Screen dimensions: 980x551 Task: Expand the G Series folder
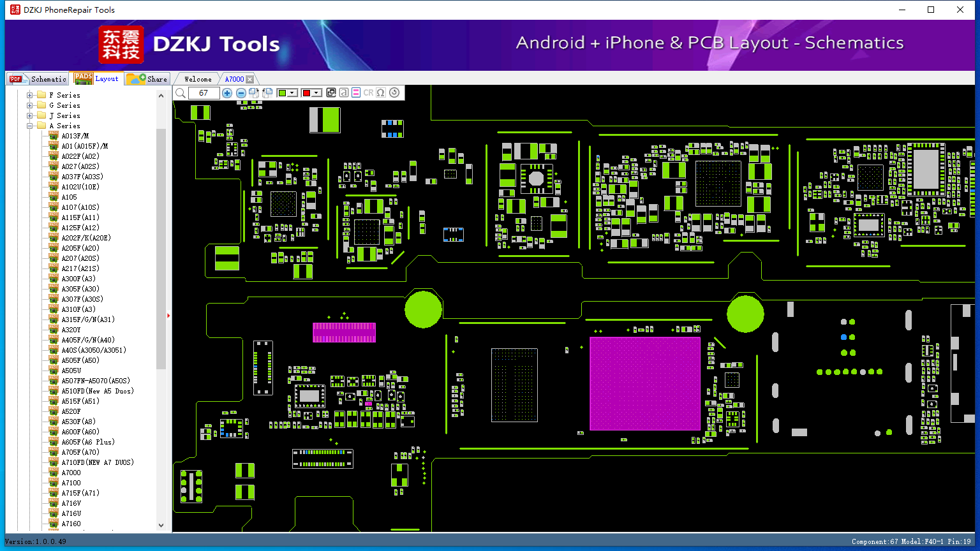[x=30, y=105]
